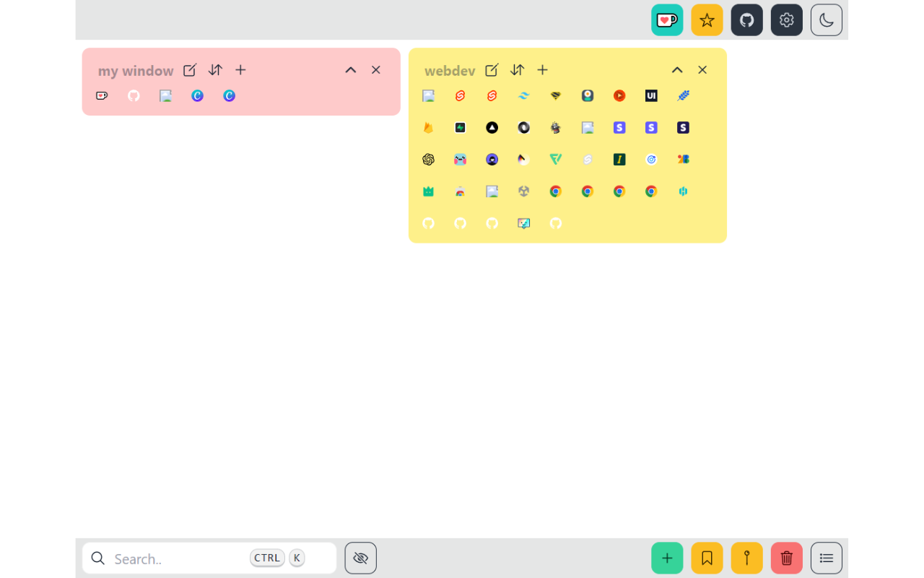Open the blushing blue face tab in webdev
924x578 pixels.
pos(461,159)
